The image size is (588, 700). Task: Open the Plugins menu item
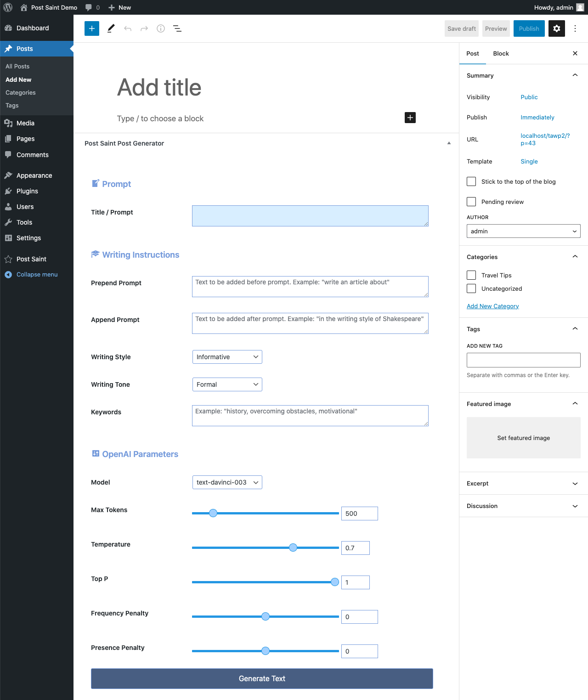click(x=37, y=191)
